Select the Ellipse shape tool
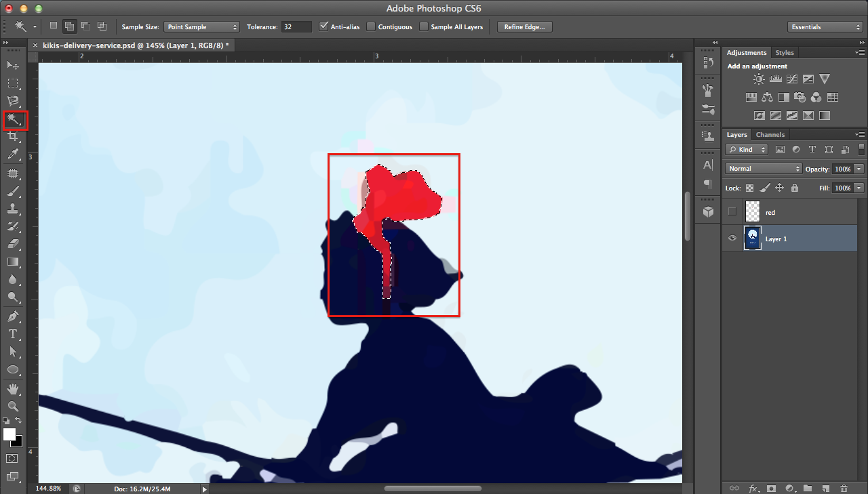This screenshot has width=868, height=494. [x=13, y=369]
